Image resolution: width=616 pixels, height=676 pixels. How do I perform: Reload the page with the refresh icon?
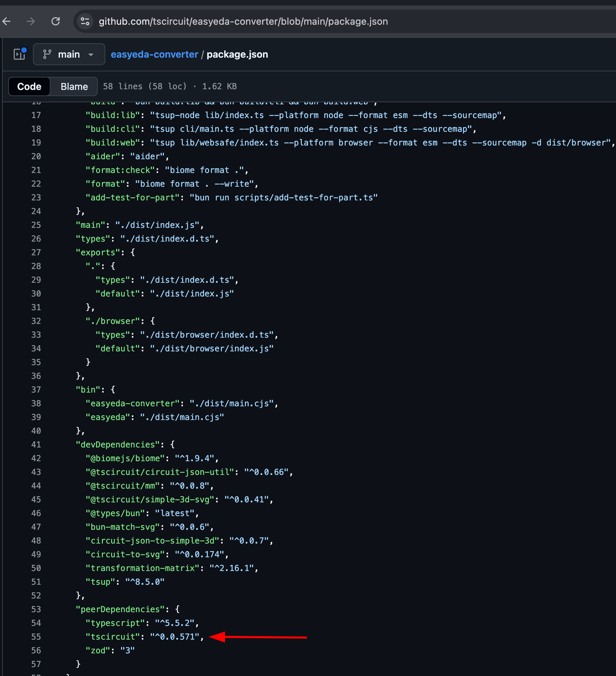pos(56,21)
